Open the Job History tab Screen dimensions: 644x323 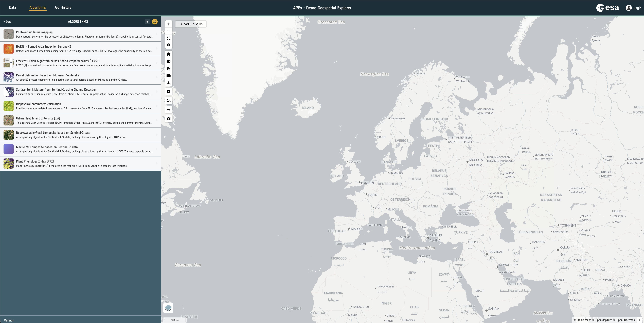(63, 8)
